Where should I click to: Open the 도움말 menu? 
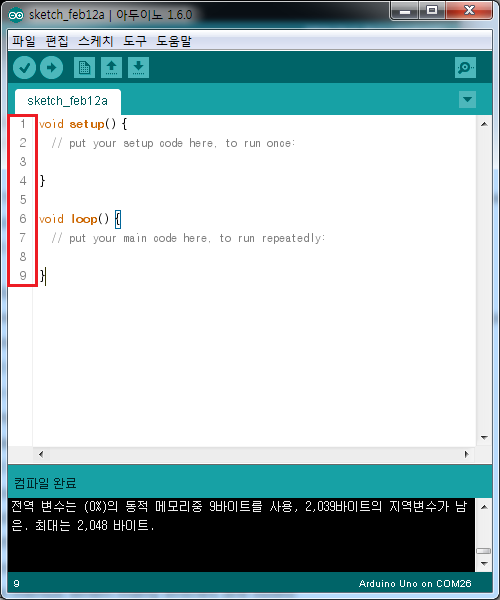click(x=174, y=41)
